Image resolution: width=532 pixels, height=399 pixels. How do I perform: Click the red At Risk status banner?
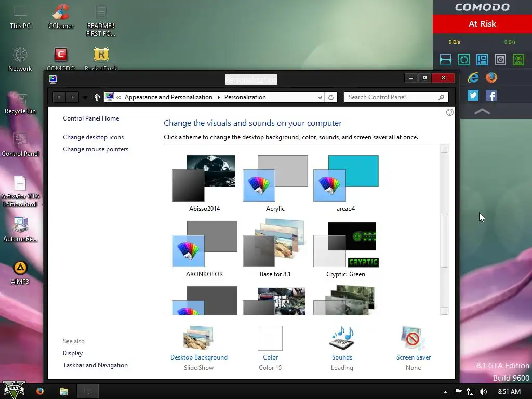point(482,24)
